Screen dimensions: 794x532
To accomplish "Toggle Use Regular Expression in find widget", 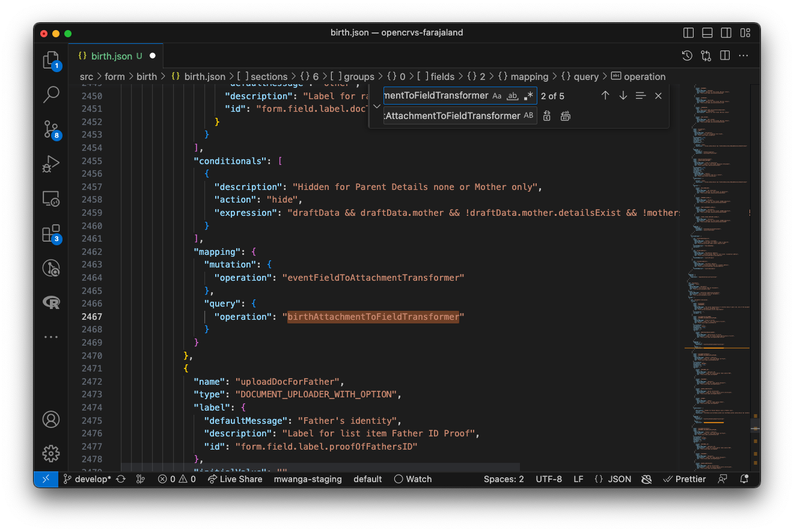I will [x=528, y=96].
